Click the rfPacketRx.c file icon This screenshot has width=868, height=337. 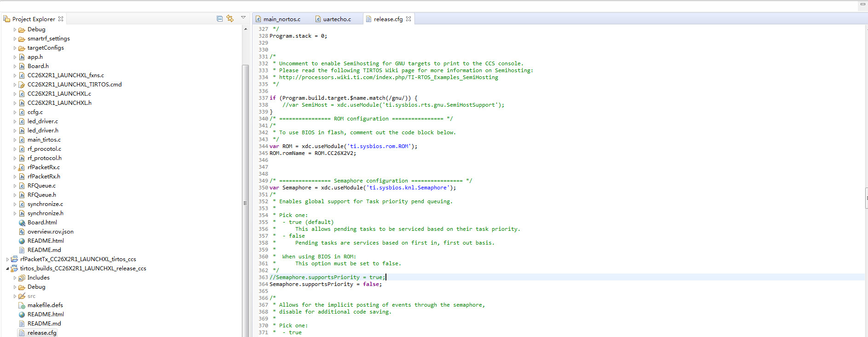(x=22, y=167)
